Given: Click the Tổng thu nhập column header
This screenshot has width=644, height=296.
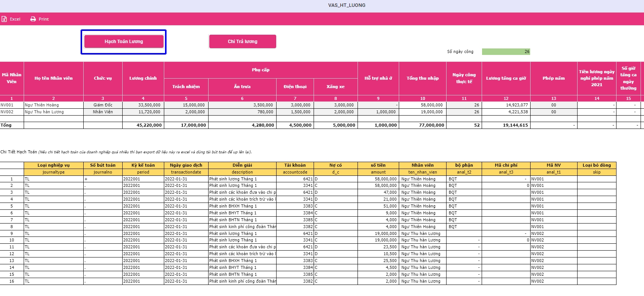Looking at the screenshot, I should pos(422,78).
